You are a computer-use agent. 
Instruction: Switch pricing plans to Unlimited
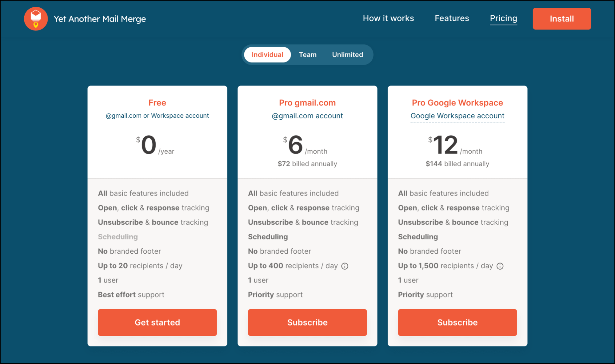pos(348,55)
